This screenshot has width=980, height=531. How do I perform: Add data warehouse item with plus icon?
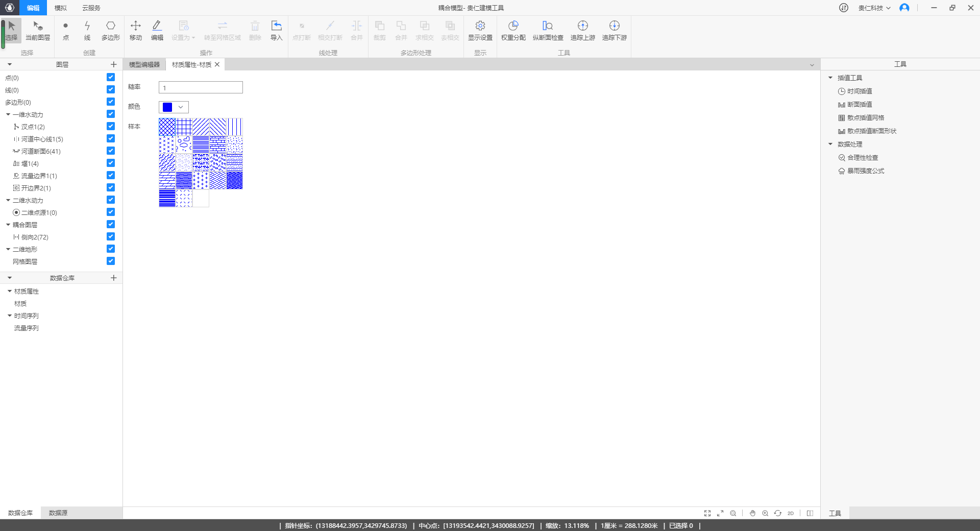tap(114, 278)
